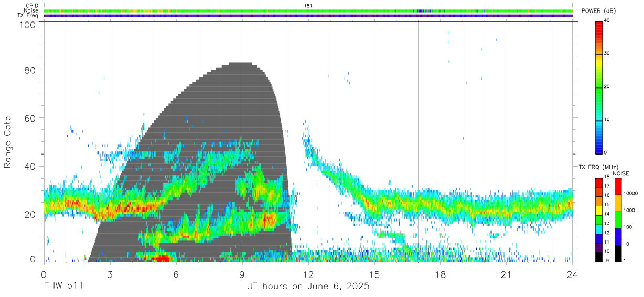The image size is (644, 297).
Task: Click the NOISE legend title
Action: pos(620,173)
